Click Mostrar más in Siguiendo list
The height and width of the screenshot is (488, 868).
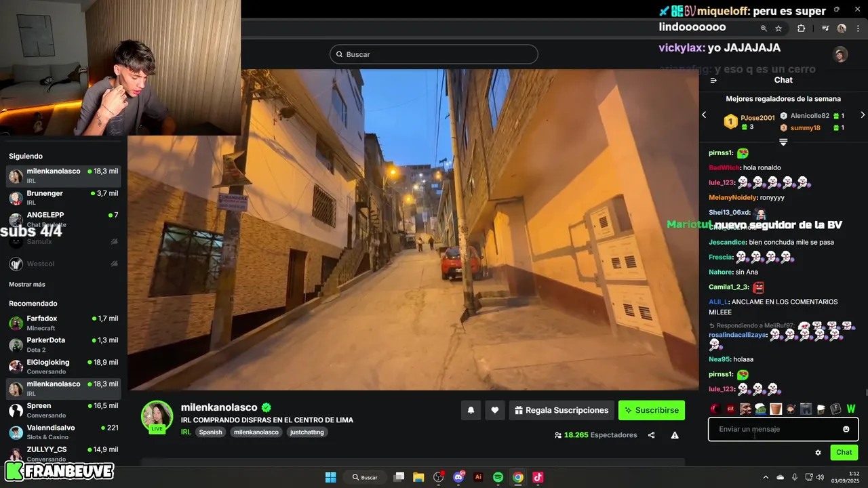pos(27,285)
